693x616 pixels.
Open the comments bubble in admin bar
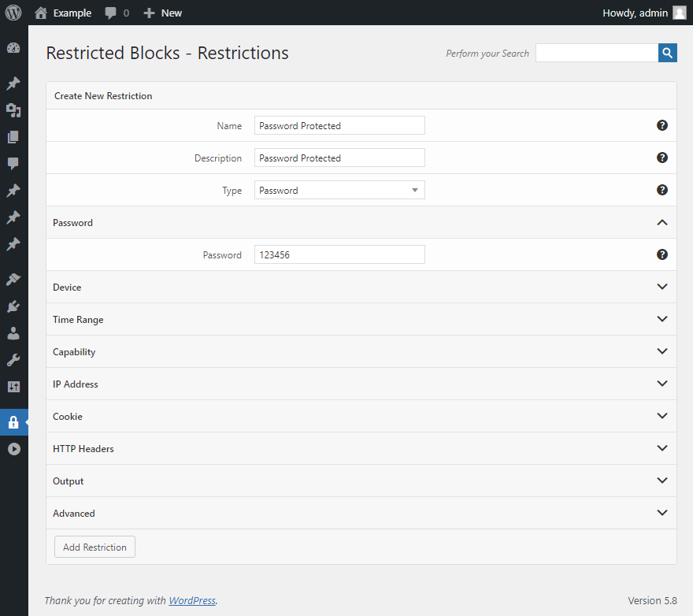(x=117, y=13)
